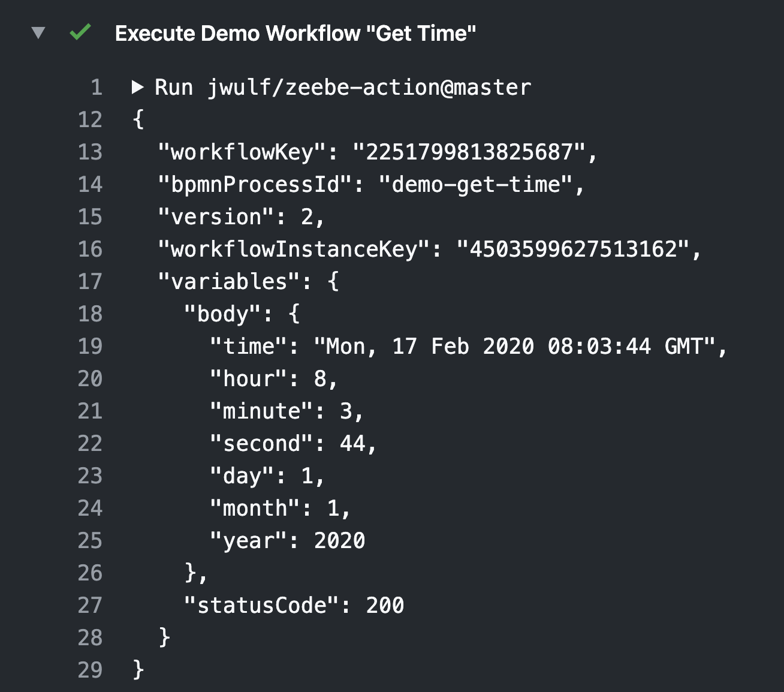Viewport: 784px width, 692px height.
Task: Collapse the Execute Demo Workflow step
Action: [38, 32]
